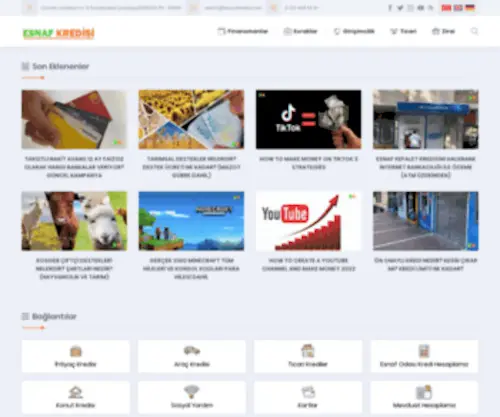Open the RSS feed icon
500x417 pixels.
(x=431, y=8)
